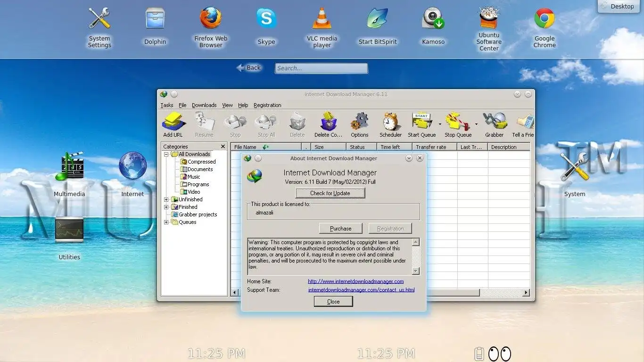Click the Back button above window
Viewport: 644px width, 362px height.
(x=248, y=68)
